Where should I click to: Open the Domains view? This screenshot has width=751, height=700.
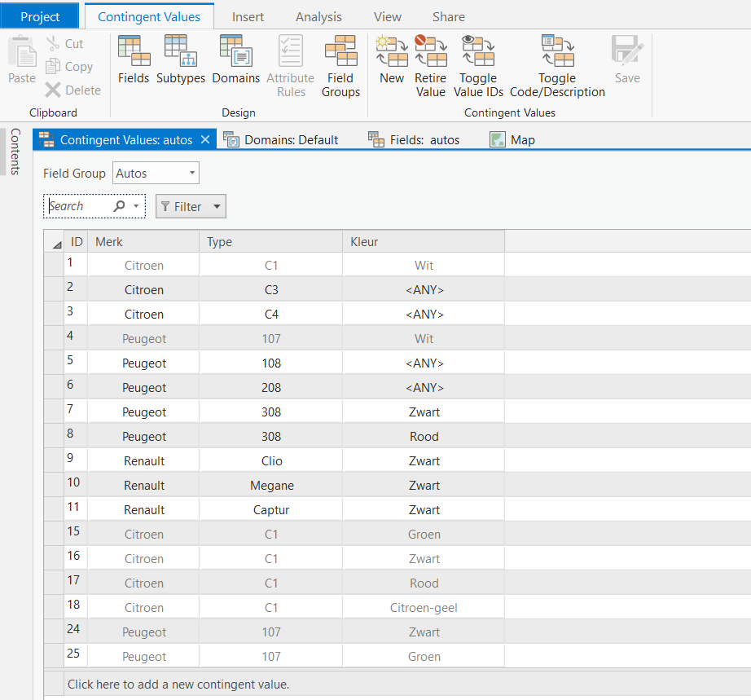point(235,59)
